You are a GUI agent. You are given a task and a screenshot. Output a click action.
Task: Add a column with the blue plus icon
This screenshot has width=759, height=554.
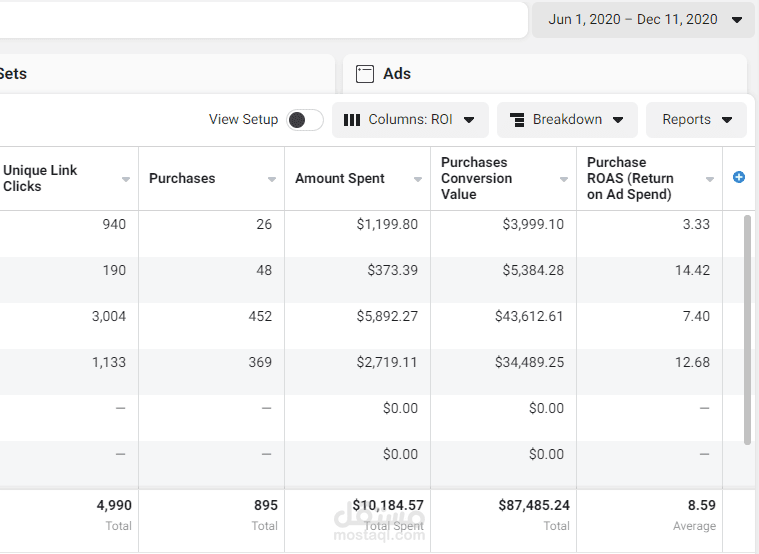click(739, 177)
